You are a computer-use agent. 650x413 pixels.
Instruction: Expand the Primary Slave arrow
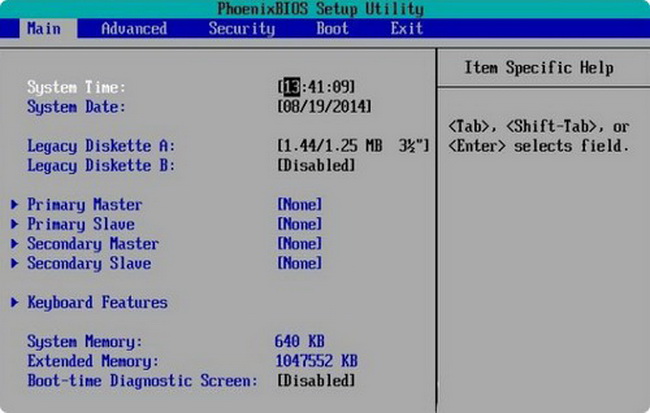point(15,224)
